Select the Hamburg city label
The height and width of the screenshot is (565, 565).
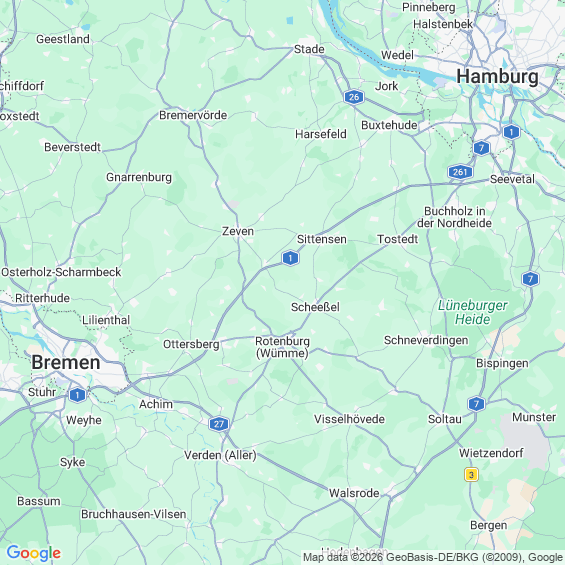[x=497, y=77]
